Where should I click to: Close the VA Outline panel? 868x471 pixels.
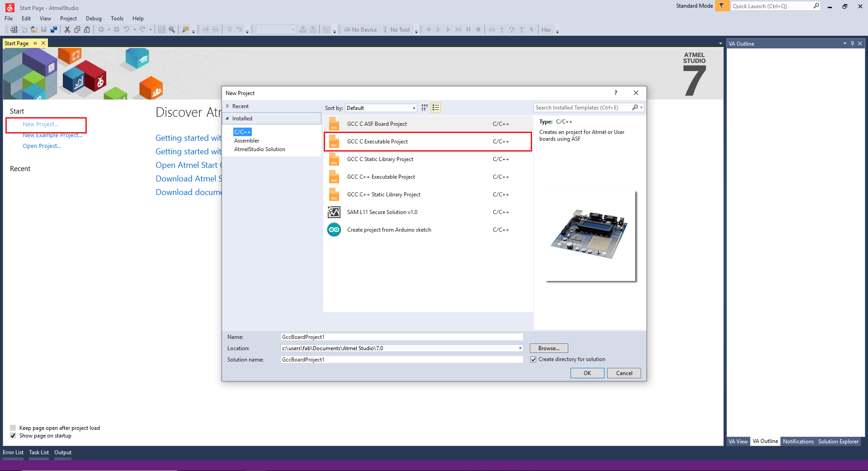860,43
